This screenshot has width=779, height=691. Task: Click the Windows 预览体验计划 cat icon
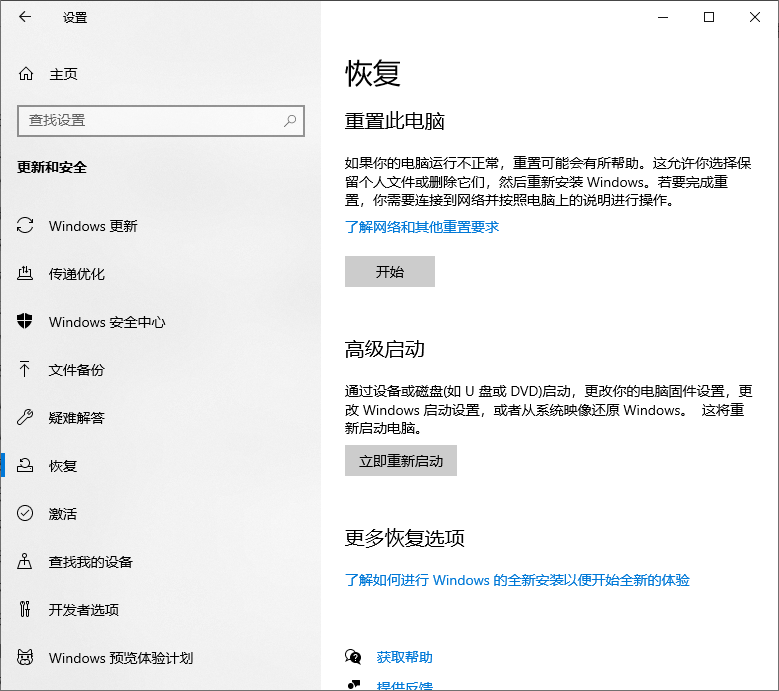pos(25,657)
